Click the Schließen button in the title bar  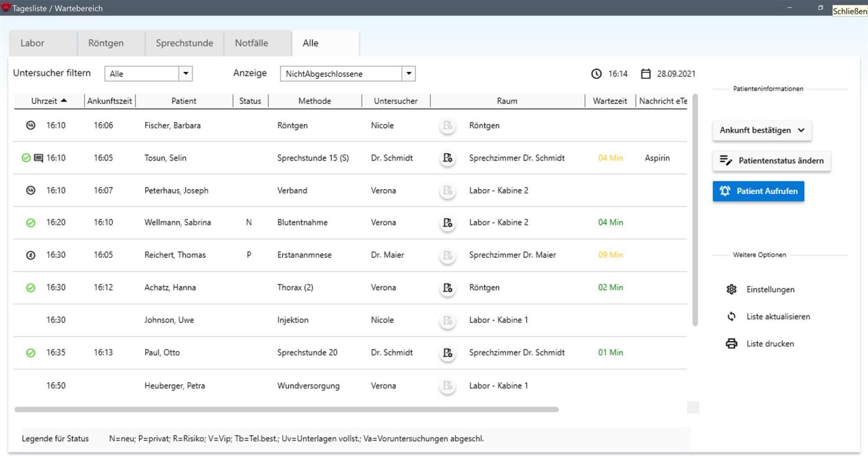click(849, 11)
